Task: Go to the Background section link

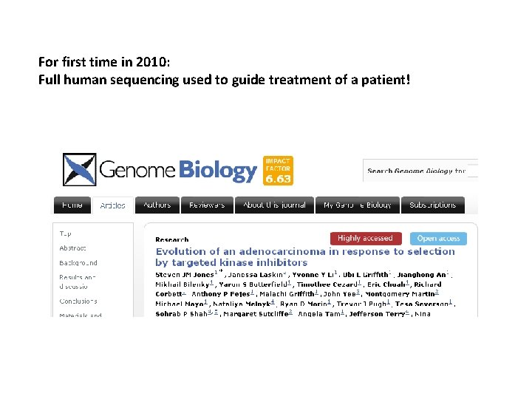Action: pyautogui.click(x=78, y=262)
